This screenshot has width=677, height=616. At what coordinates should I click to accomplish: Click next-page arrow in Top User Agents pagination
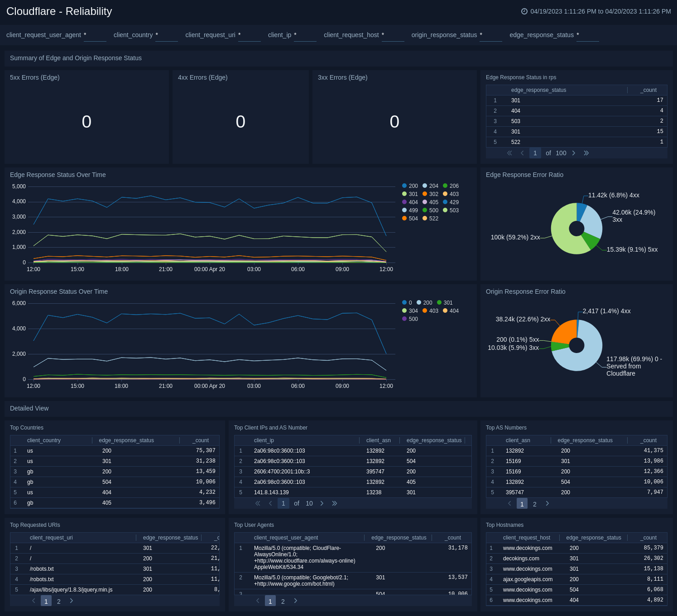click(295, 601)
